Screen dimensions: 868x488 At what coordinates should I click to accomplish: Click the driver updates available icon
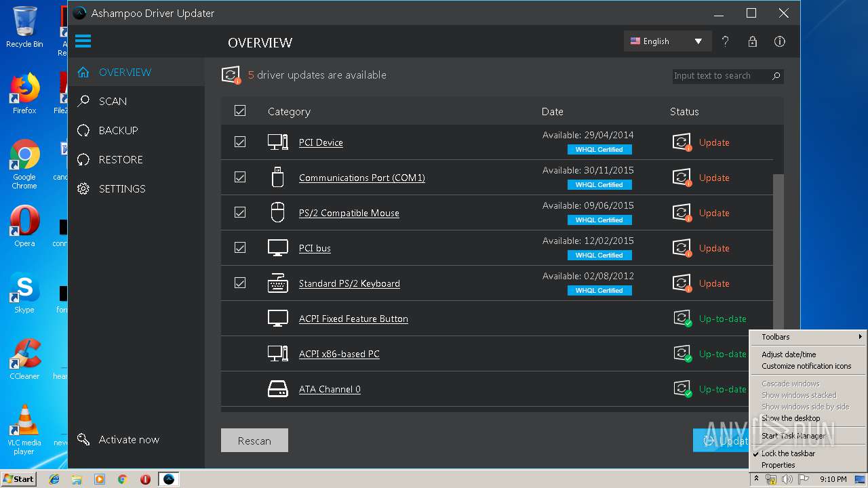click(x=231, y=75)
